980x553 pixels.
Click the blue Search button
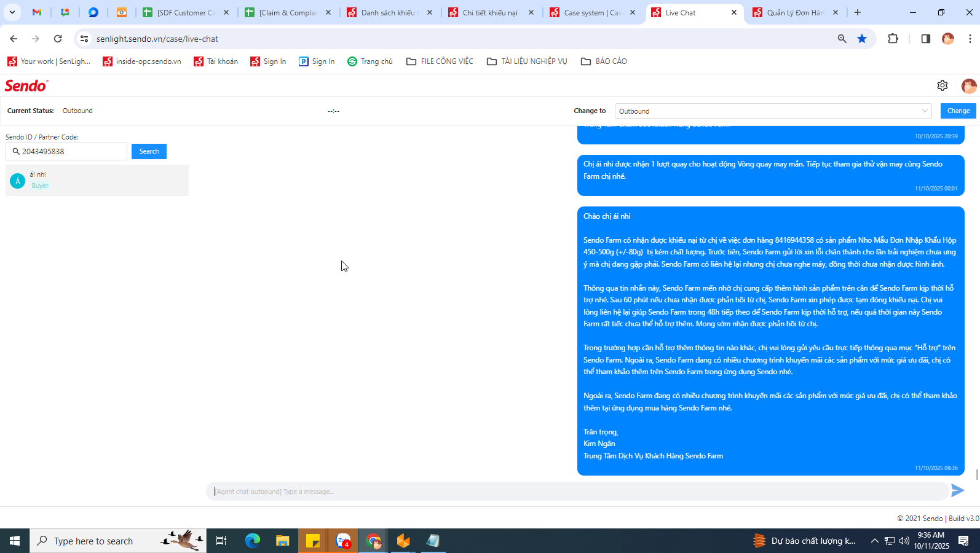(149, 151)
